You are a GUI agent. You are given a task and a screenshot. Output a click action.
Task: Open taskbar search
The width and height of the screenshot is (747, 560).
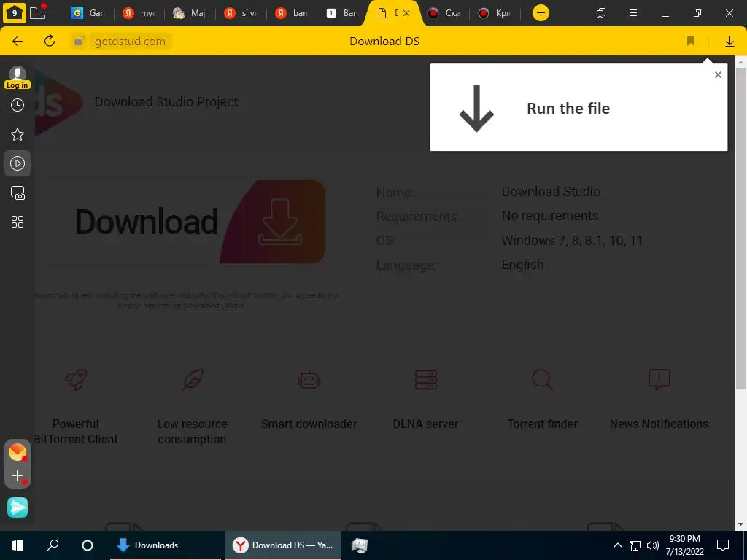coord(53,545)
